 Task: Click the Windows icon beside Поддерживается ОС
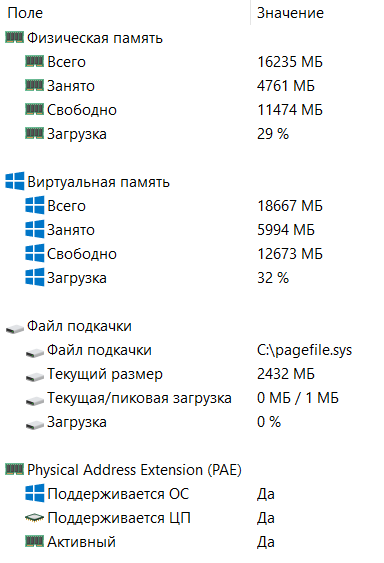34,493
